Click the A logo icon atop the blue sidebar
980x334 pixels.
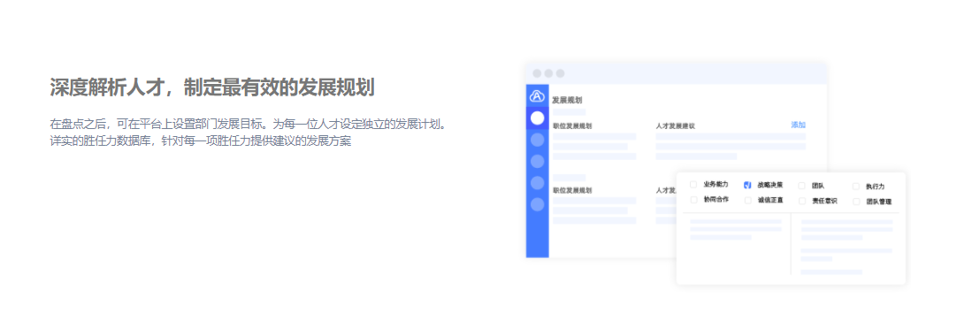click(x=537, y=96)
